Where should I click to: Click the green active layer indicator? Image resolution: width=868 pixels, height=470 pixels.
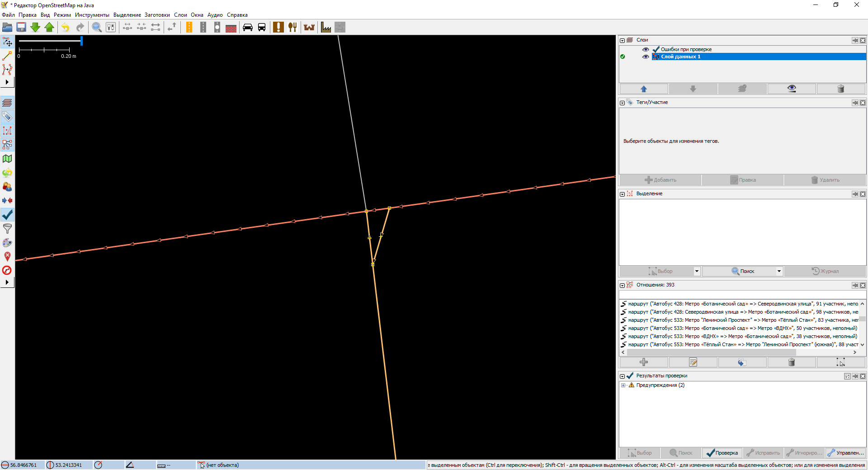[623, 56]
